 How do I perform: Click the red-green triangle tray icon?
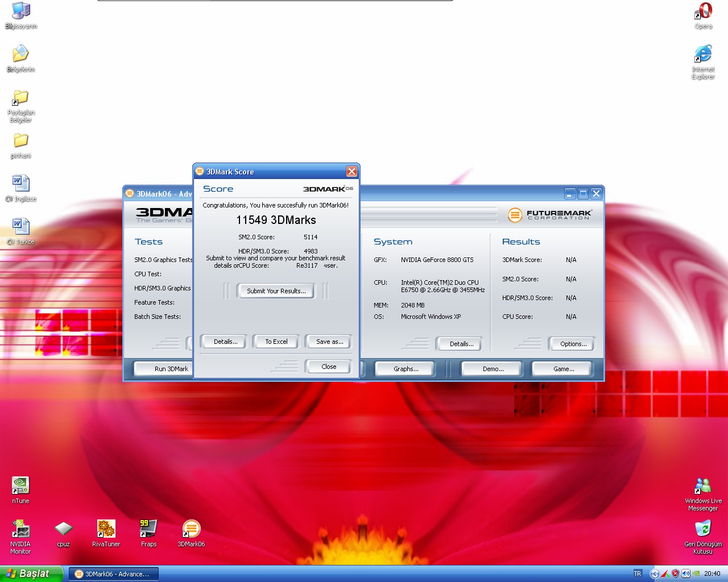click(x=665, y=573)
